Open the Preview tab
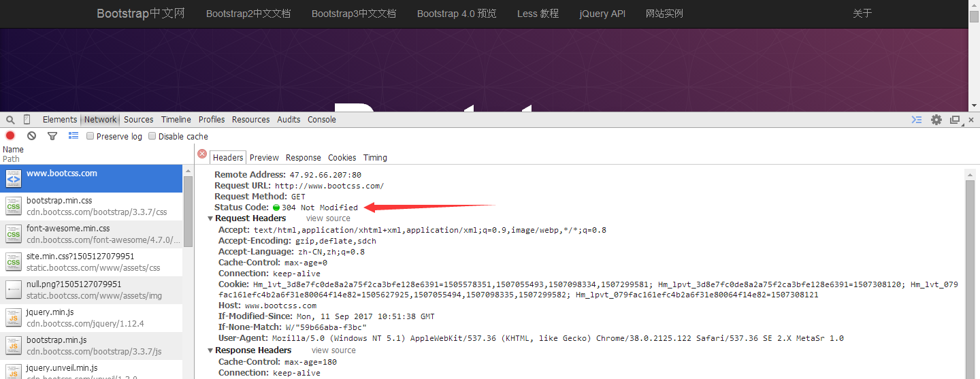This screenshot has width=980, height=379. tap(265, 158)
